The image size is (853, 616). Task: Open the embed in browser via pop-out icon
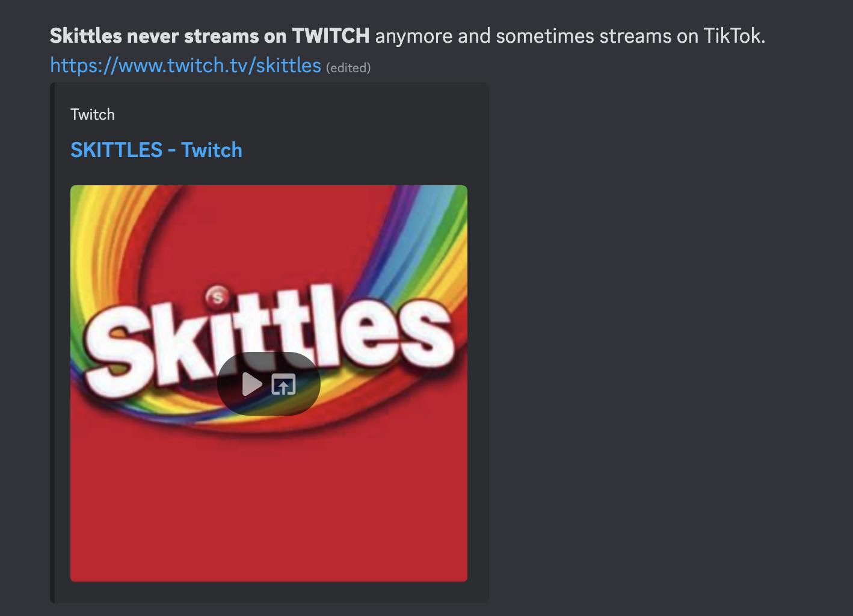[283, 384]
